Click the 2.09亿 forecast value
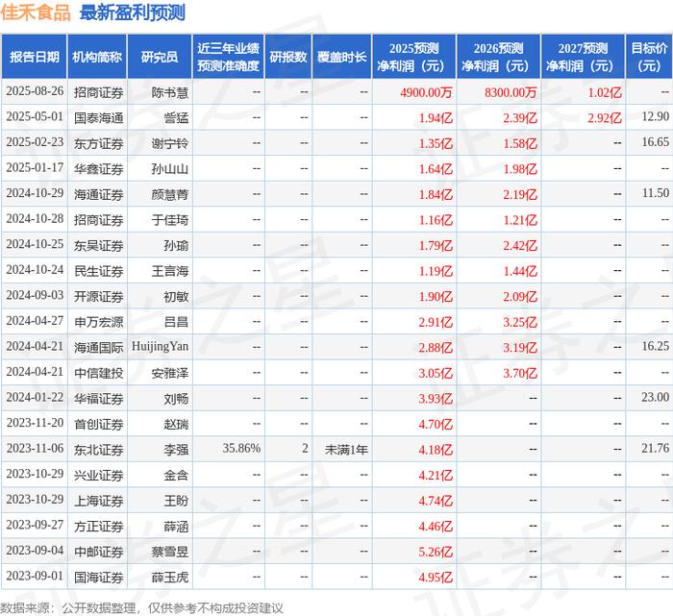 tap(520, 296)
